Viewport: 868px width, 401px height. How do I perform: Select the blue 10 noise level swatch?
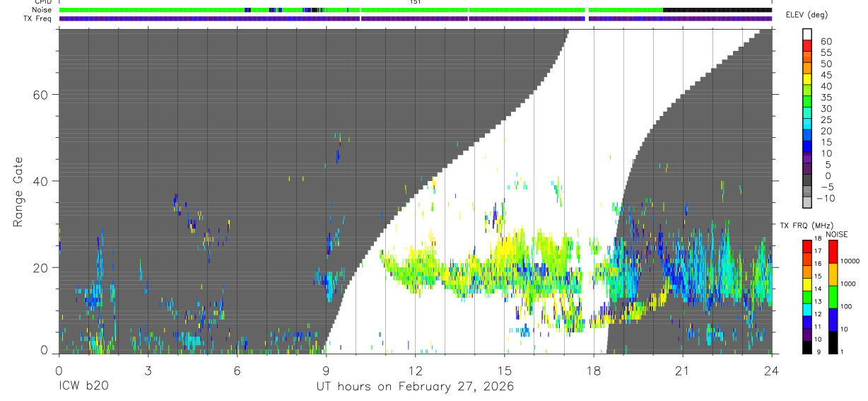(x=833, y=319)
